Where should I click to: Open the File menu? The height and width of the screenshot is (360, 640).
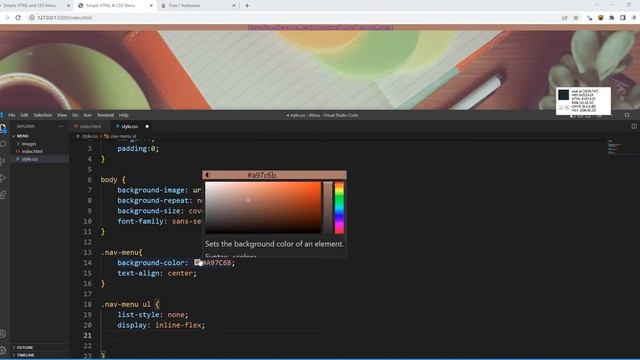[12, 115]
